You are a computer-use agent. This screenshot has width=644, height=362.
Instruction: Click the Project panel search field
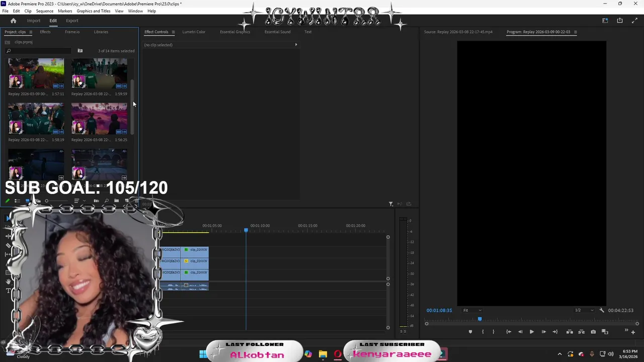point(39,51)
